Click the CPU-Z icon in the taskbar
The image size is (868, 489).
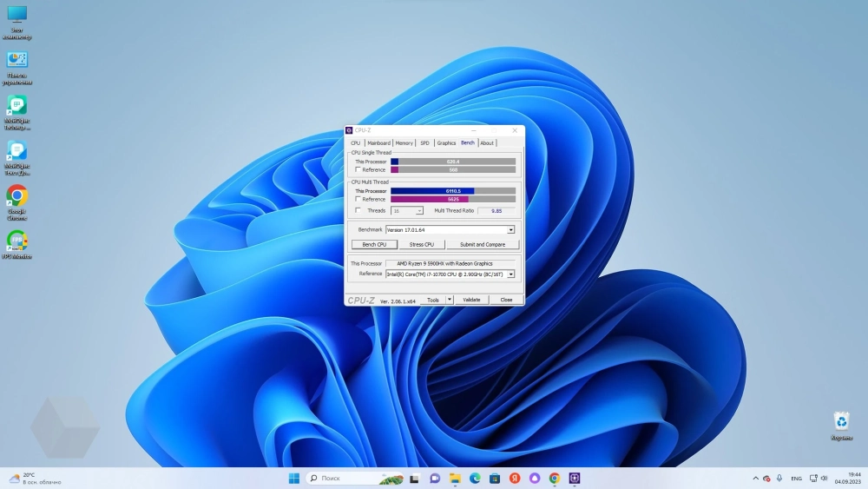pyautogui.click(x=574, y=479)
